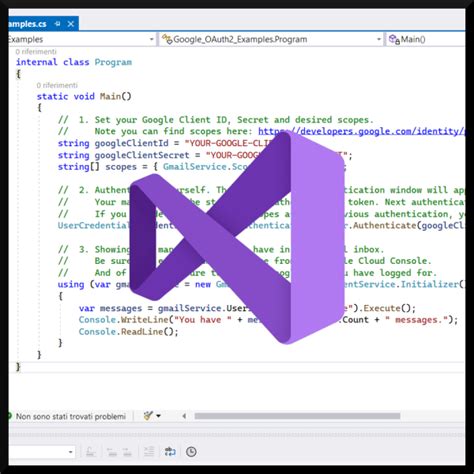This screenshot has width=474, height=474.
Task: Expand the code cleanup dropdown arrow
Action: coord(158,416)
